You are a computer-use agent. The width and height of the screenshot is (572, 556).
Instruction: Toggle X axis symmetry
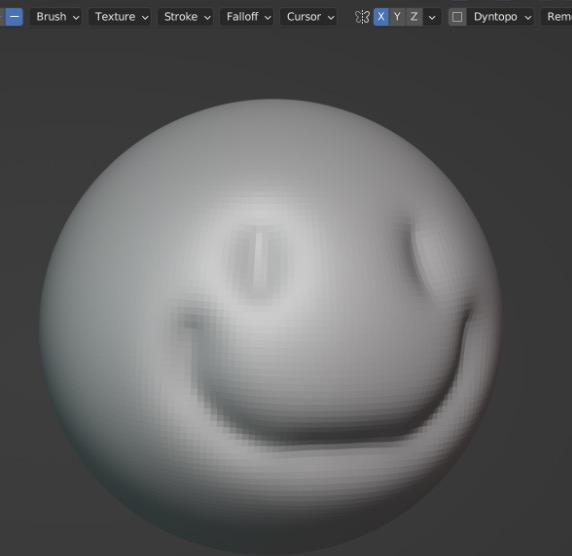coord(381,17)
